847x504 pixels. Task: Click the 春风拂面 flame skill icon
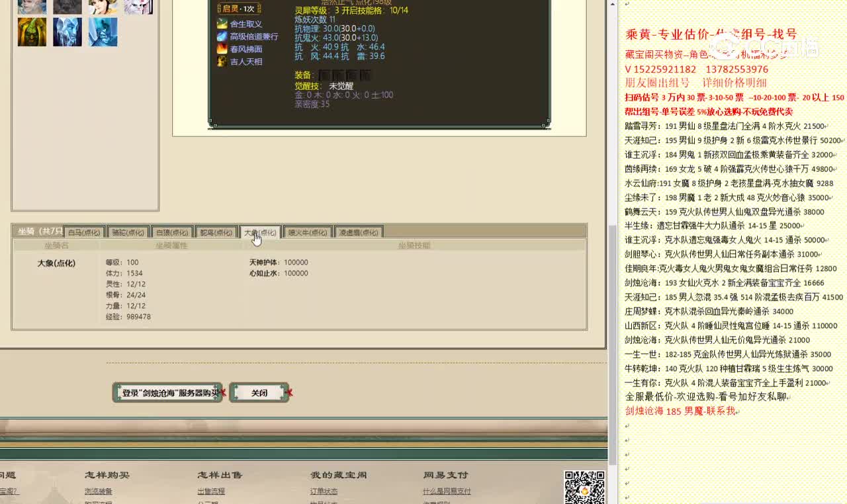pyautogui.click(x=222, y=49)
